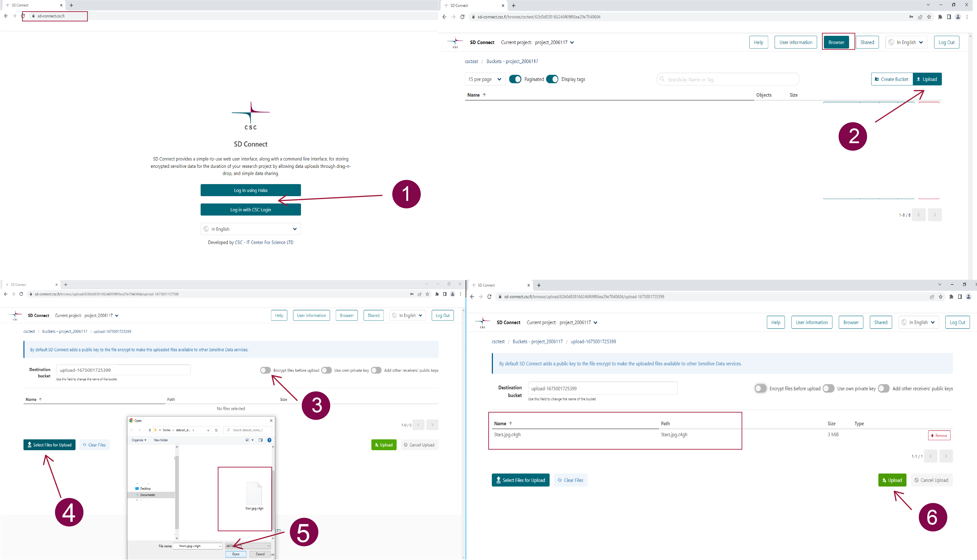Click the blue help icon in Open dialog
977x560 pixels.
coord(269,440)
